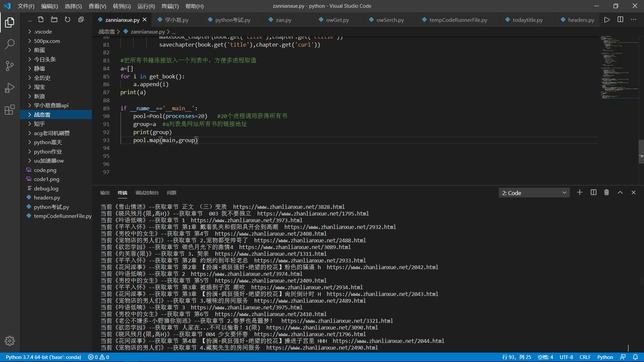Collapse all folders in explorer
Screen dimensions: 644x362
(81, 20)
